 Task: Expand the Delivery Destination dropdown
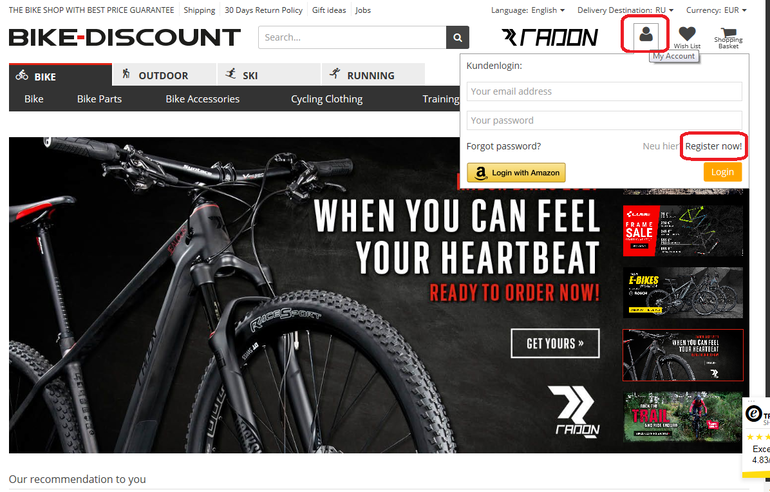click(625, 10)
